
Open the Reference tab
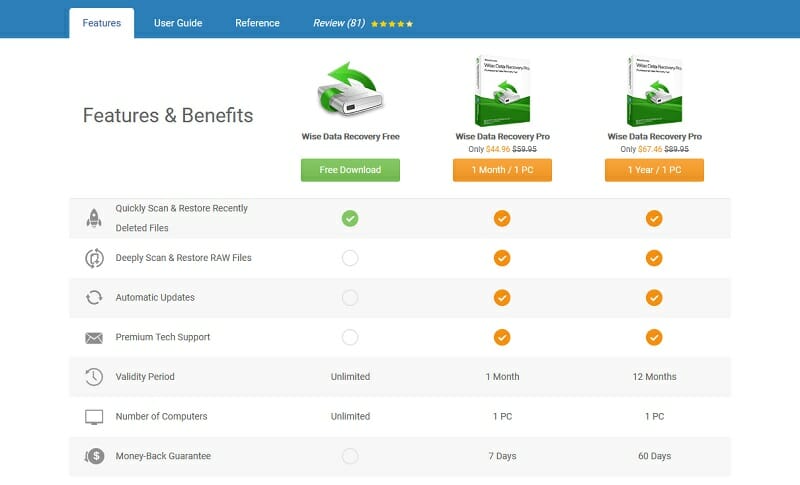pyautogui.click(x=257, y=23)
